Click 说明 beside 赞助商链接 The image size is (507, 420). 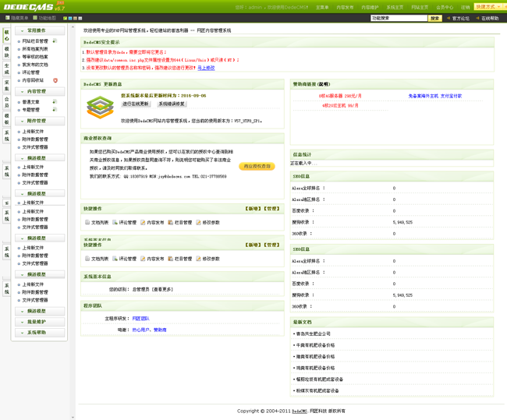pyautogui.click(x=324, y=84)
